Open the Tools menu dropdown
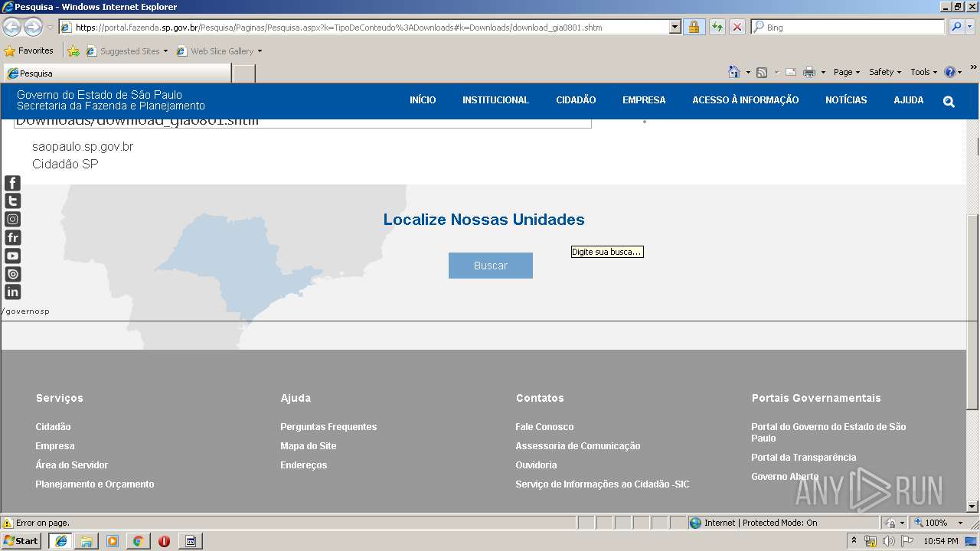The width and height of the screenshot is (980, 551). (924, 72)
